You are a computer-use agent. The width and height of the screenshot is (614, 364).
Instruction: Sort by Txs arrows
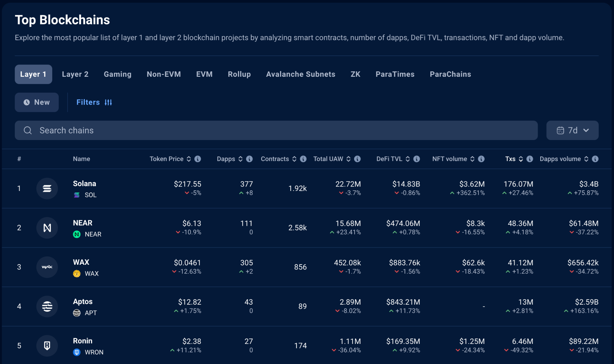coord(521,159)
